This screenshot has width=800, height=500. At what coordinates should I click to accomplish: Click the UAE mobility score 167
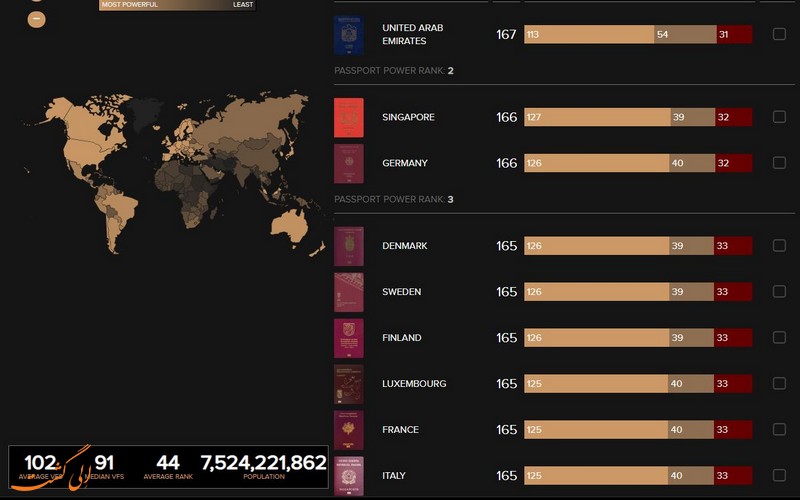(x=506, y=34)
